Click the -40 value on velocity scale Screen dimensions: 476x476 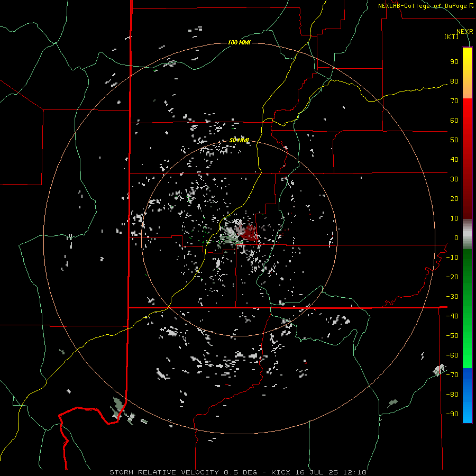point(452,316)
